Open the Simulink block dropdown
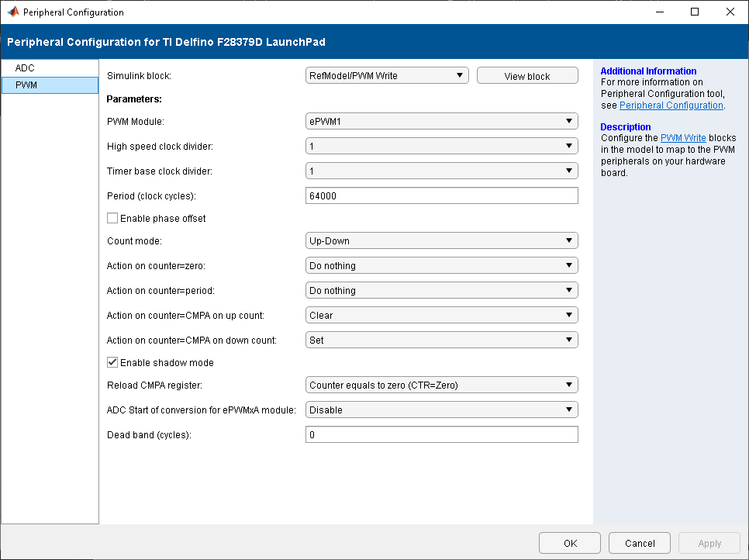Image resolution: width=749 pixels, height=560 pixels. (387, 75)
